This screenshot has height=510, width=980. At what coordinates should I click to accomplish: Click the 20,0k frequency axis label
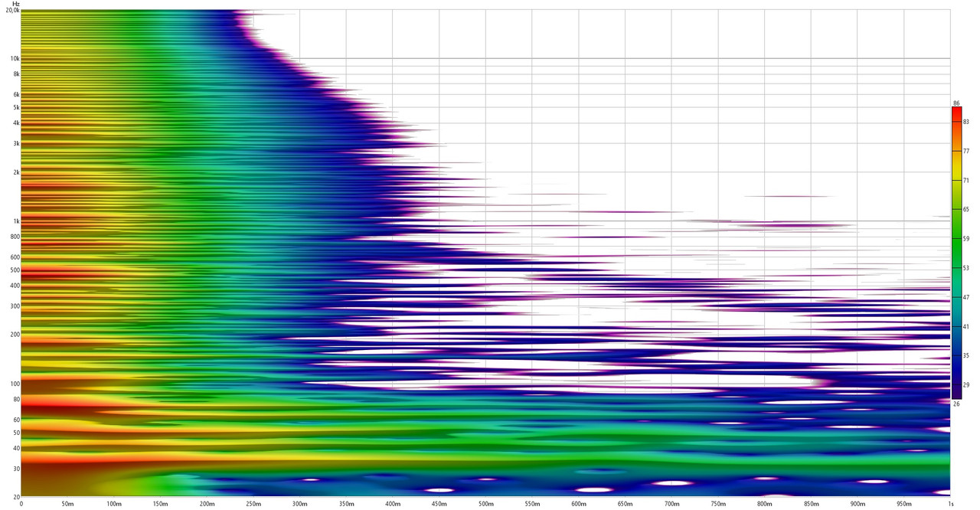pos(12,10)
